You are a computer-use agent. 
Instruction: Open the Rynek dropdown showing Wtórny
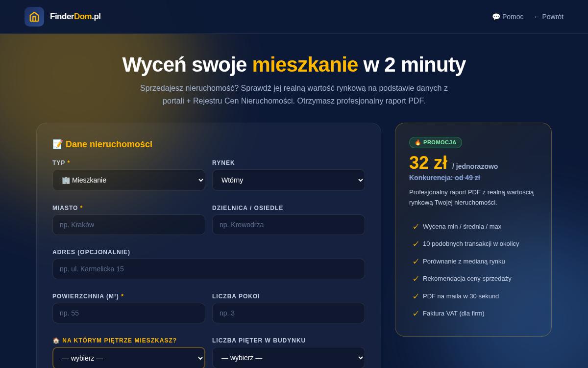[x=289, y=180]
